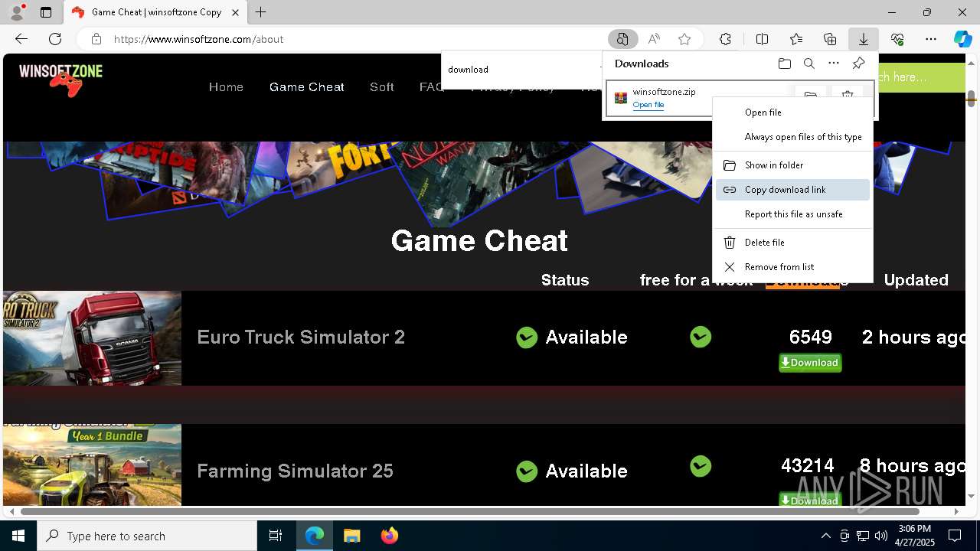Image resolution: width=980 pixels, height=551 pixels.
Task: Open the Collections icon
Action: click(x=830, y=39)
